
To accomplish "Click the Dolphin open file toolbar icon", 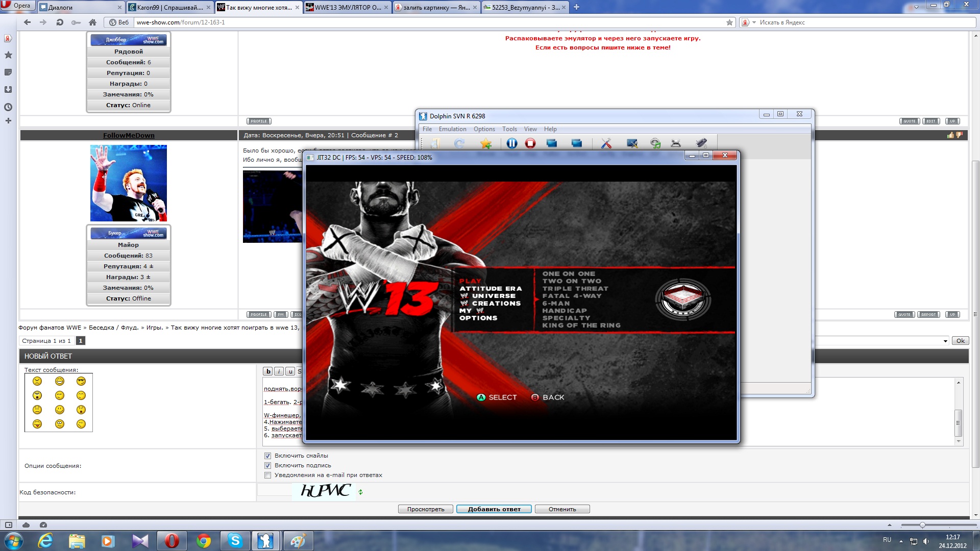I will 434,144.
